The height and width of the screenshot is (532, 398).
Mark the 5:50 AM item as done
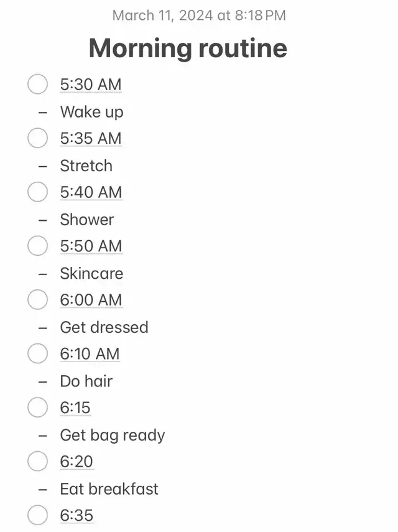click(x=37, y=246)
